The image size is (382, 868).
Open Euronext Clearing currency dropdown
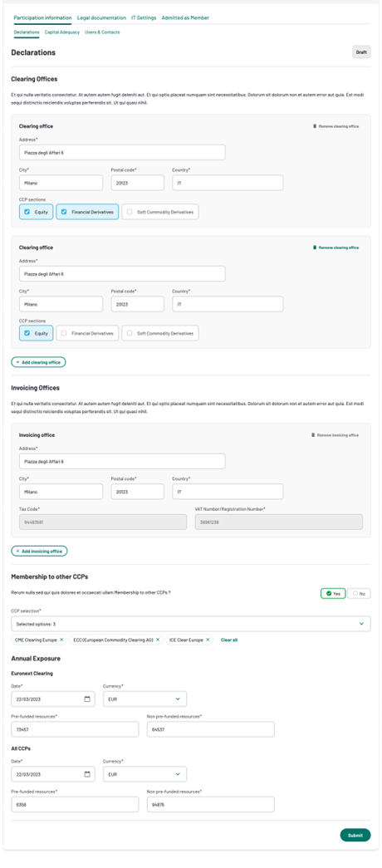145,699
